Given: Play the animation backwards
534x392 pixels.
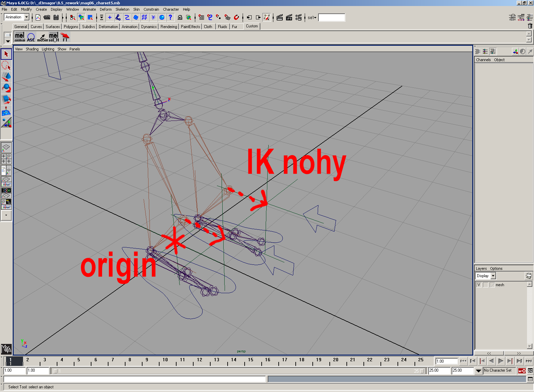Looking at the screenshot, I should 491,361.
